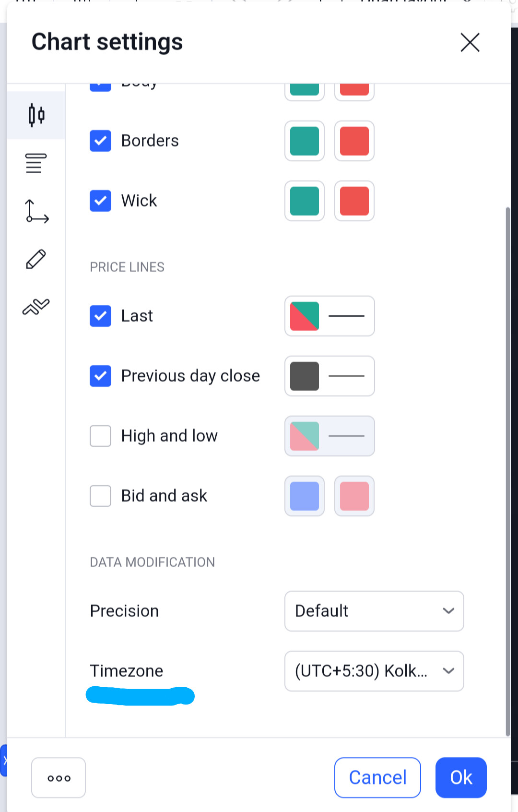Close the Chart settings dialog
Viewport: 518px width, 812px height.
(470, 42)
